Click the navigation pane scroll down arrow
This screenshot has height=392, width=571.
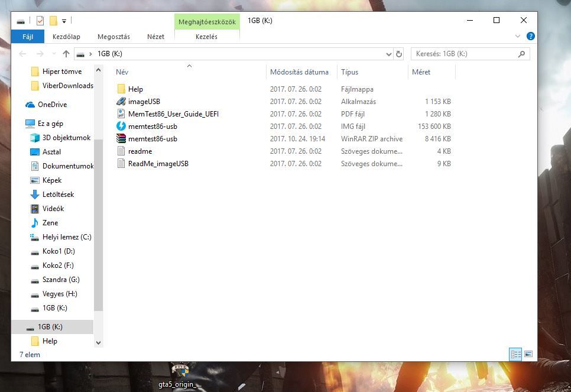coord(98,342)
